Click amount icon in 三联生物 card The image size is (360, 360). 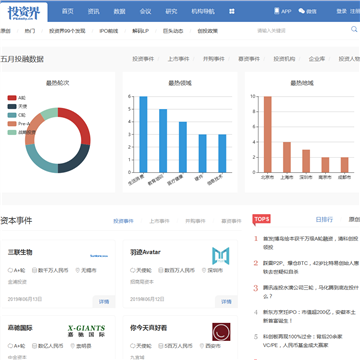coord(34,270)
